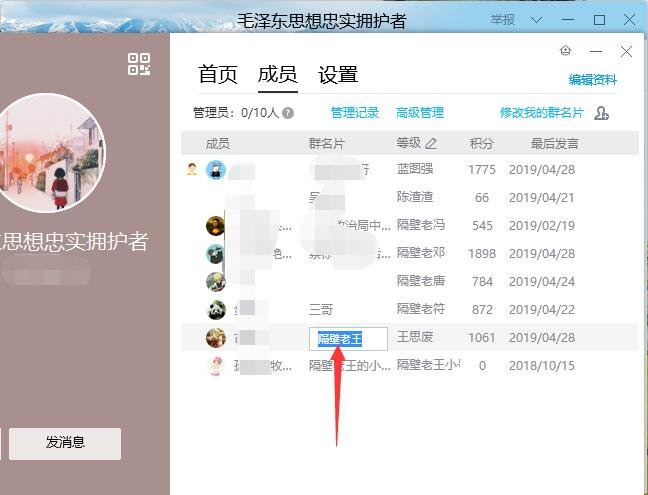The image size is (648, 495).
Task: Click the 陈渣渣 level cell
Action: [415, 197]
